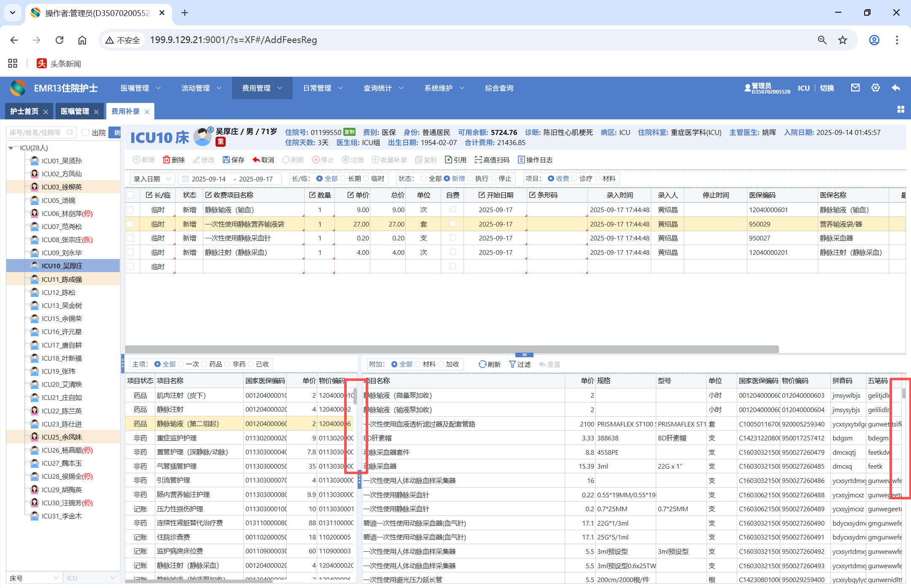
Task: Click the horizontal scrollbar under fee table
Action: [451, 349]
